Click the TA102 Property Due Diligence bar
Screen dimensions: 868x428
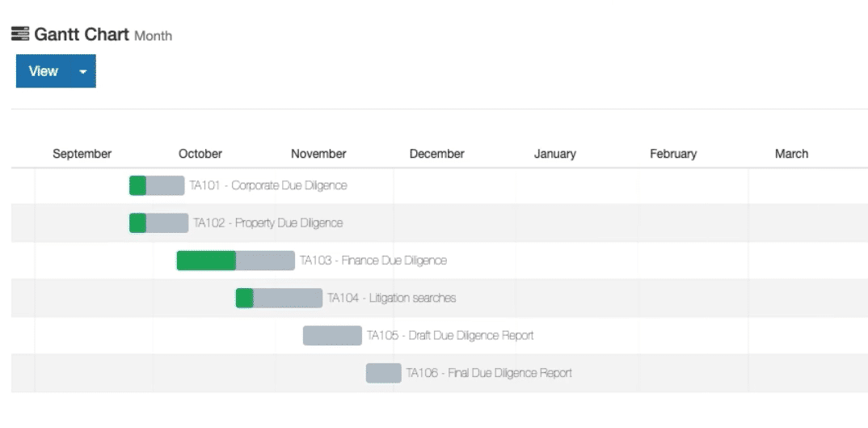[158, 223]
